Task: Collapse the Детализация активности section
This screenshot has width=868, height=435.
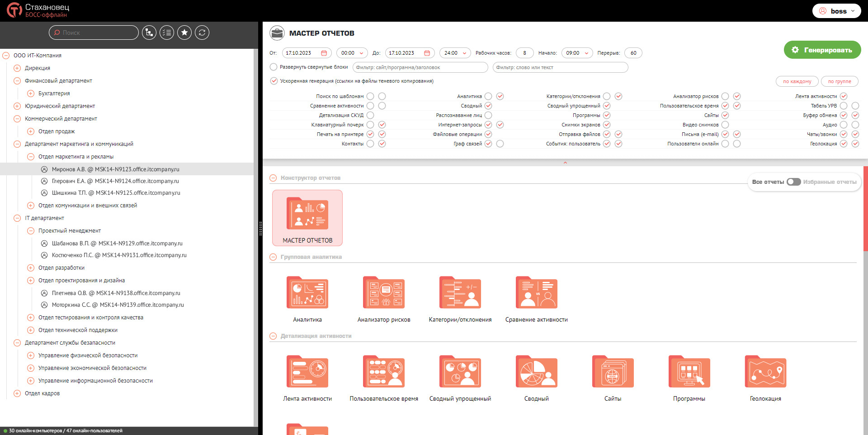Action: [273, 336]
